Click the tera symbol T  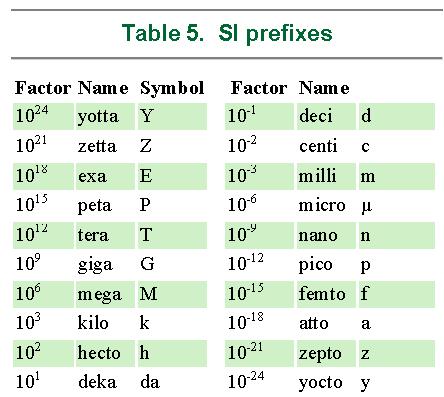[x=146, y=235]
